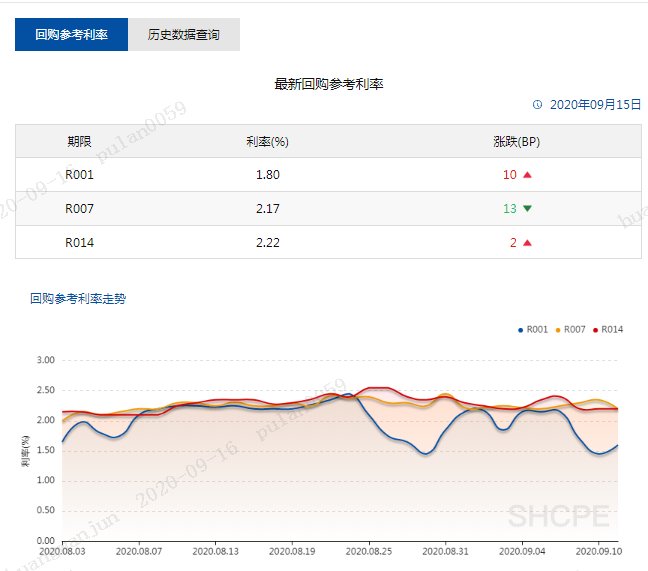Click the 3.00 y-axis label

46,360
